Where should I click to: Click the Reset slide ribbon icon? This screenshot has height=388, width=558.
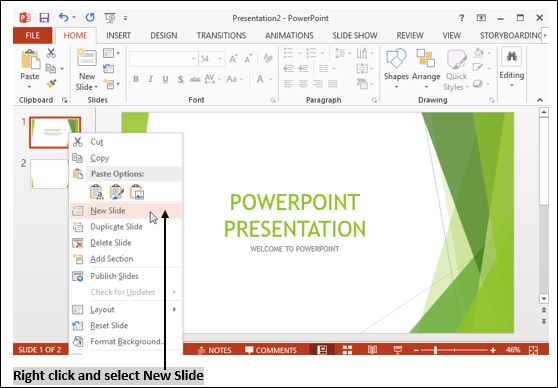point(109,68)
